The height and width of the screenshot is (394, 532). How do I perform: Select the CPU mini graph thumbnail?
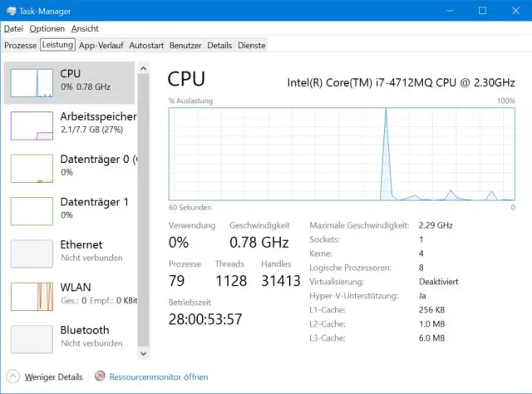point(32,83)
